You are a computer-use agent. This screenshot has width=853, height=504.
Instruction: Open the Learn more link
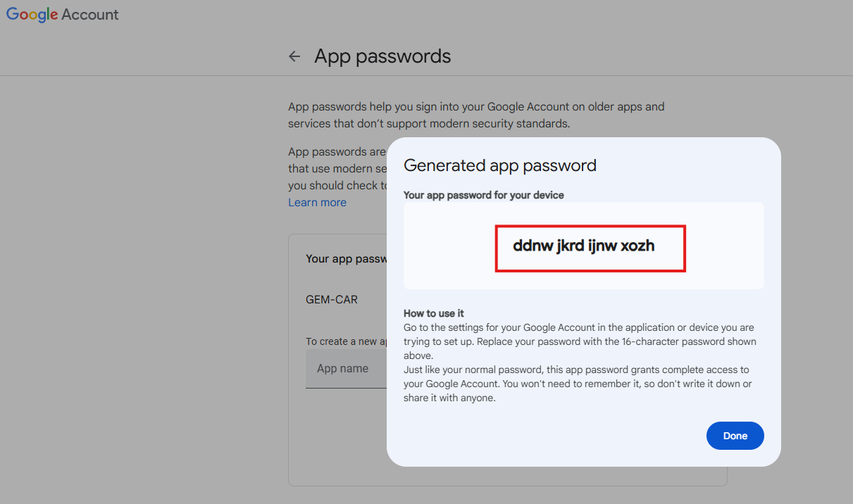pos(317,203)
